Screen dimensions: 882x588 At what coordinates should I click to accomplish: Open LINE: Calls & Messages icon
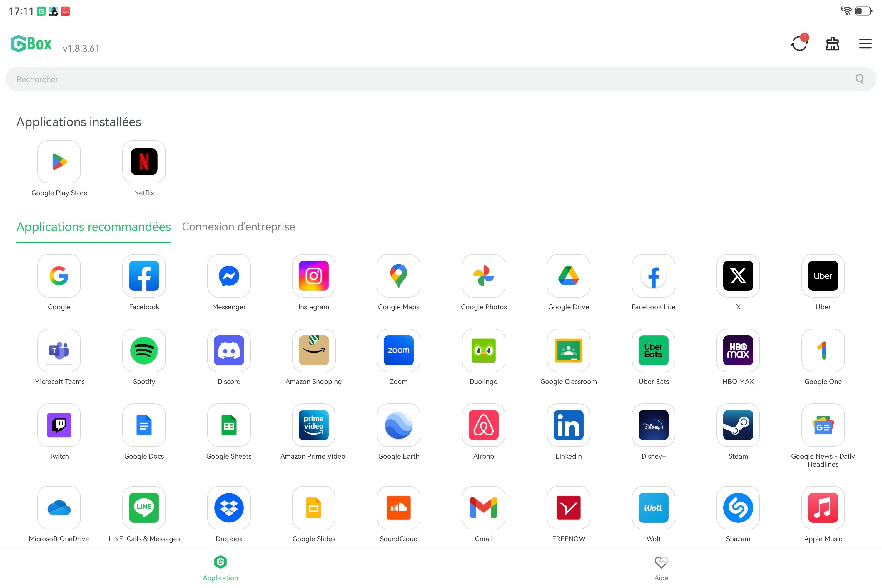pyautogui.click(x=144, y=508)
